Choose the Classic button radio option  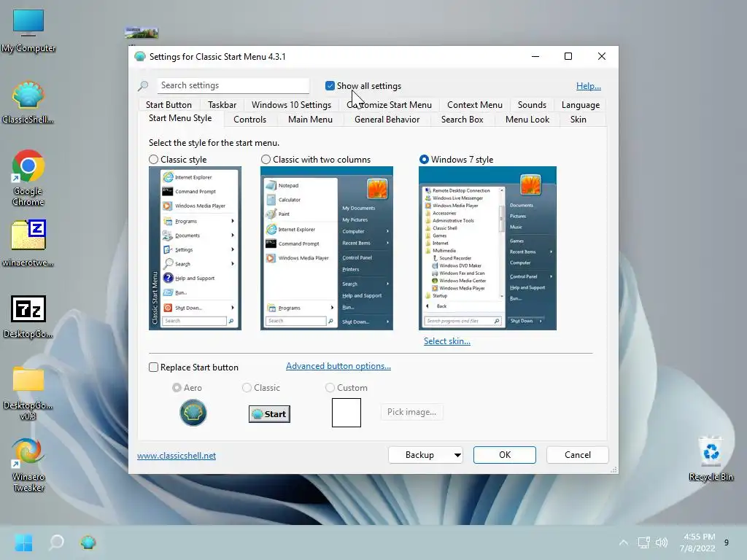click(x=247, y=388)
